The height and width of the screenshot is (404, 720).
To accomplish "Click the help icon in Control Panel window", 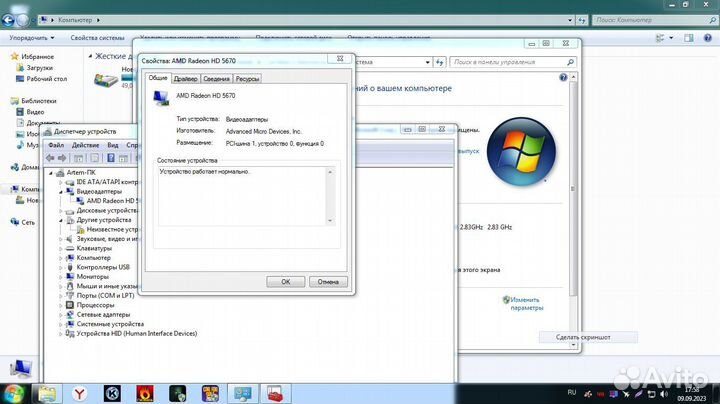I will coord(563,78).
